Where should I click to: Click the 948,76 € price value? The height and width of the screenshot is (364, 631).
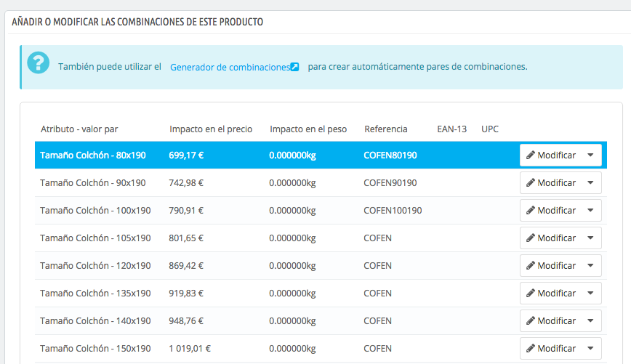(x=186, y=321)
